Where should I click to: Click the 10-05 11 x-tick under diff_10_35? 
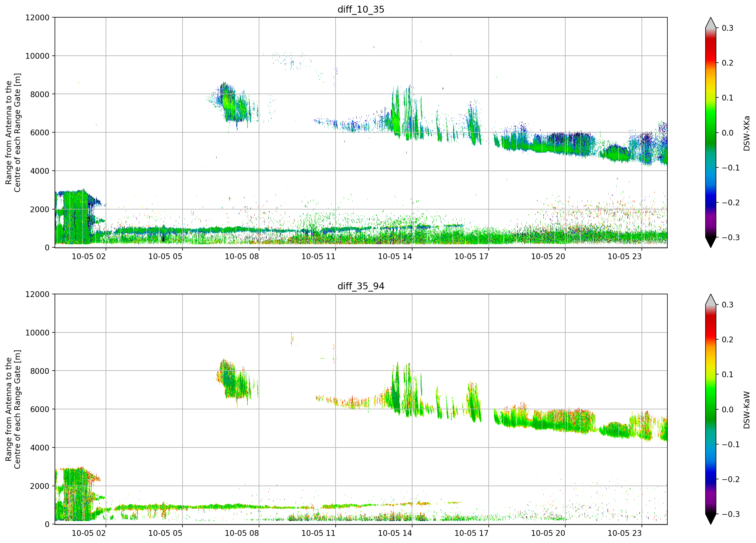[318, 256]
